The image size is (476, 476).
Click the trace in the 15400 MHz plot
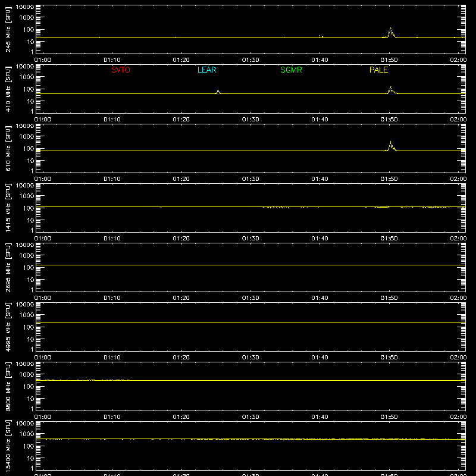pos(250,439)
